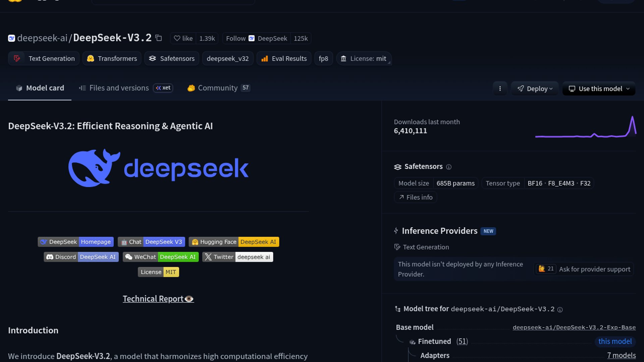This screenshot has height=362, width=644.
Task: Open the Use this model dropdown
Action: click(x=599, y=88)
